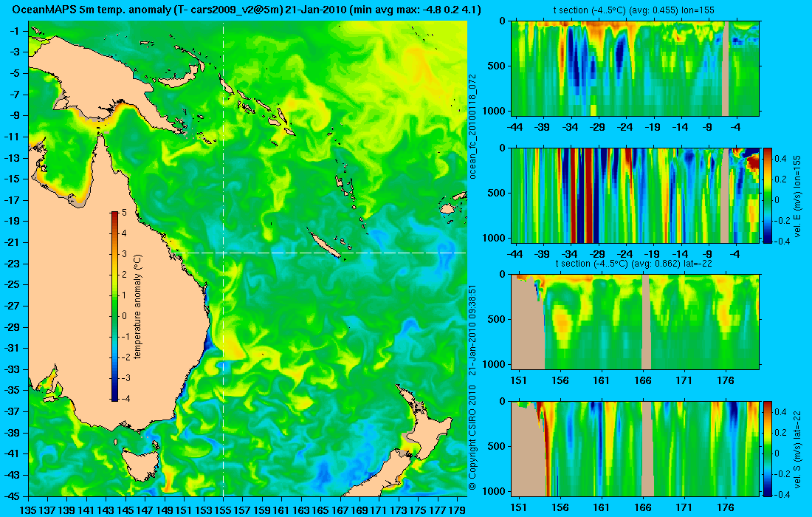Click the latitude tick label -21 on the map
Image resolution: width=812 pixels, height=517 pixels.
pos(11,242)
